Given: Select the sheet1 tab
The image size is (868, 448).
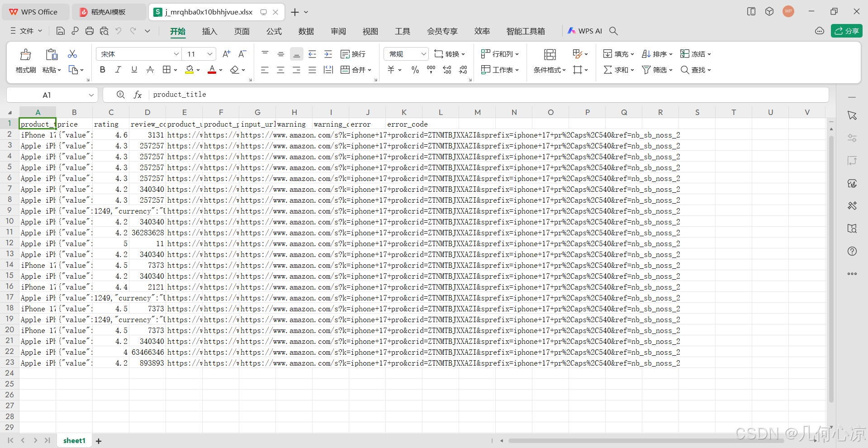Looking at the screenshot, I should pyautogui.click(x=74, y=440).
